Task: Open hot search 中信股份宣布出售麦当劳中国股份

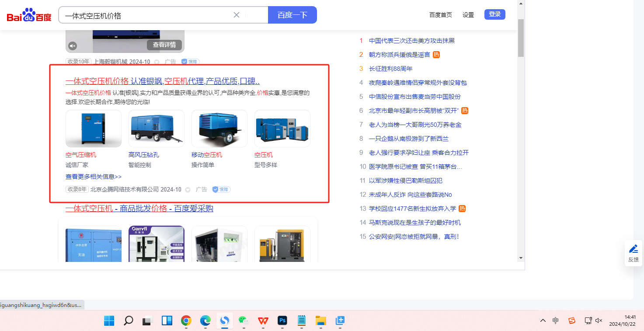Action: (415, 97)
